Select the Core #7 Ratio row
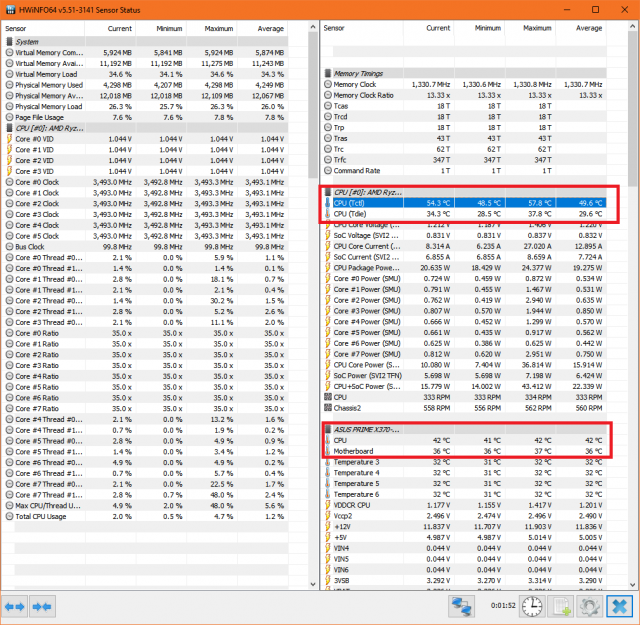The height and width of the screenshot is (625, 640). [x=147, y=409]
